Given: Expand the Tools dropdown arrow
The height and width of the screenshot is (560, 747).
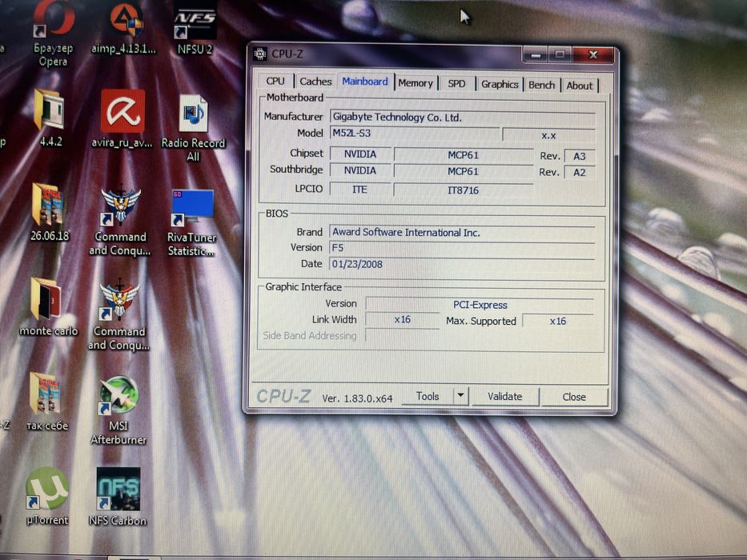Looking at the screenshot, I should (x=460, y=396).
